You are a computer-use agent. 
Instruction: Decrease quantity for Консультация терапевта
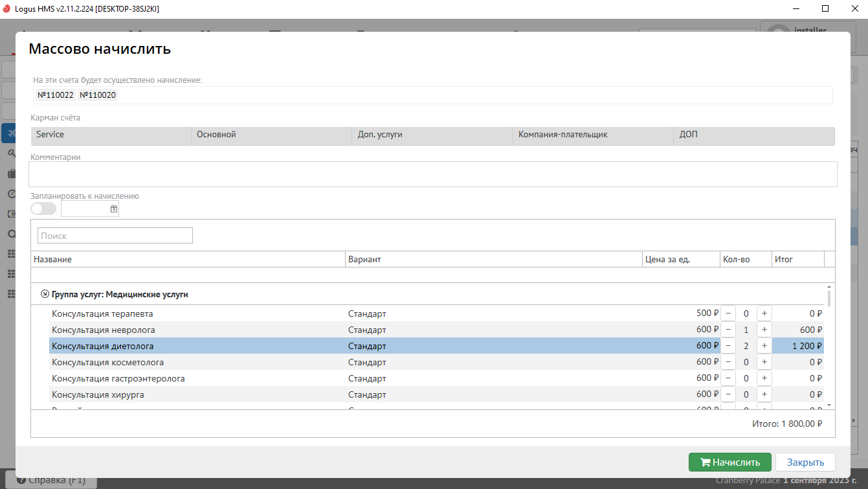coord(728,313)
